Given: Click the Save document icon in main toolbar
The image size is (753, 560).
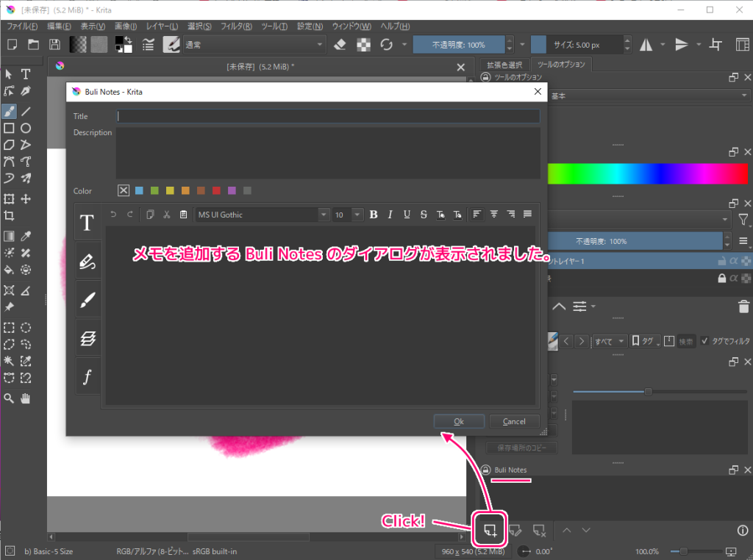Looking at the screenshot, I should (x=54, y=45).
